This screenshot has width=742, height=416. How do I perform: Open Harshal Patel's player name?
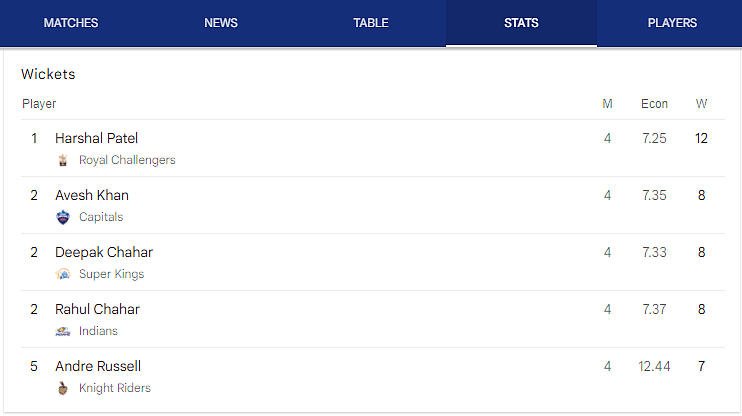pyautogui.click(x=96, y=138)
